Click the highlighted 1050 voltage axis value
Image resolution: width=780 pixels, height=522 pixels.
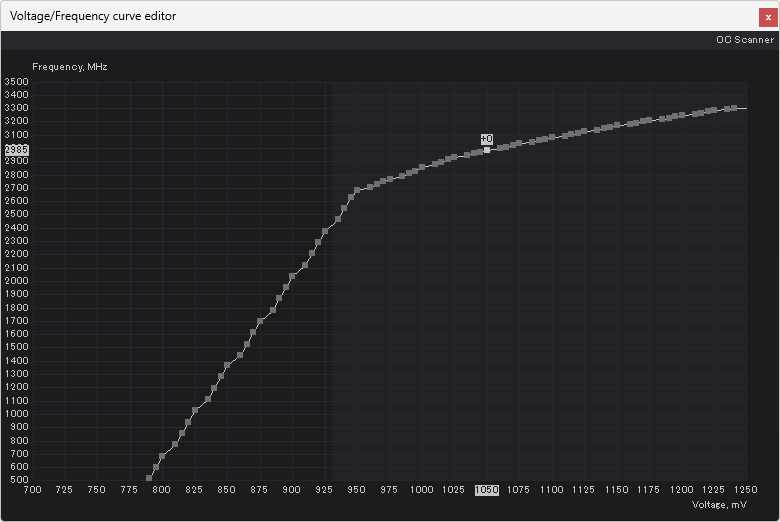click(487, 490)
